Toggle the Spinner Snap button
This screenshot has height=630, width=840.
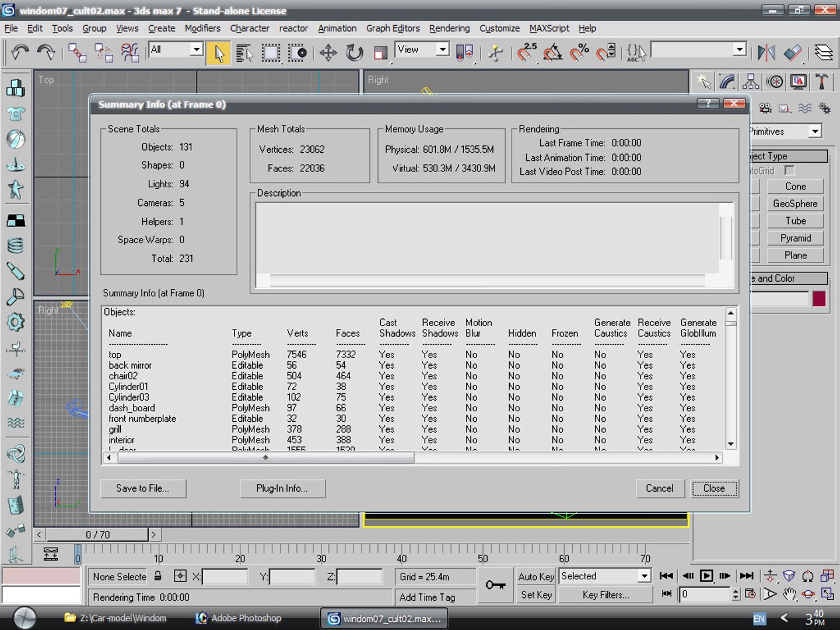coord(605,52)
